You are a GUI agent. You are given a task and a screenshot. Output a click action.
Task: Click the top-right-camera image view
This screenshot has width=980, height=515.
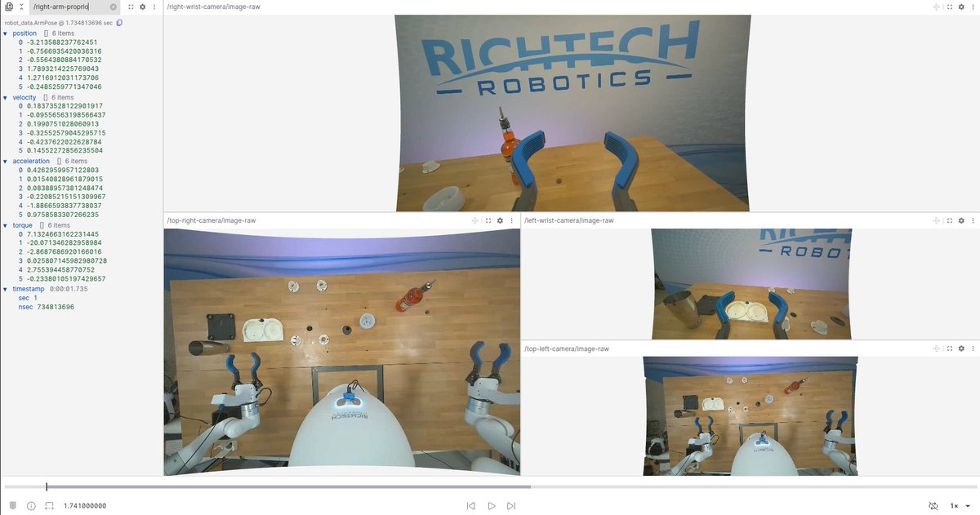coord(342,352)
